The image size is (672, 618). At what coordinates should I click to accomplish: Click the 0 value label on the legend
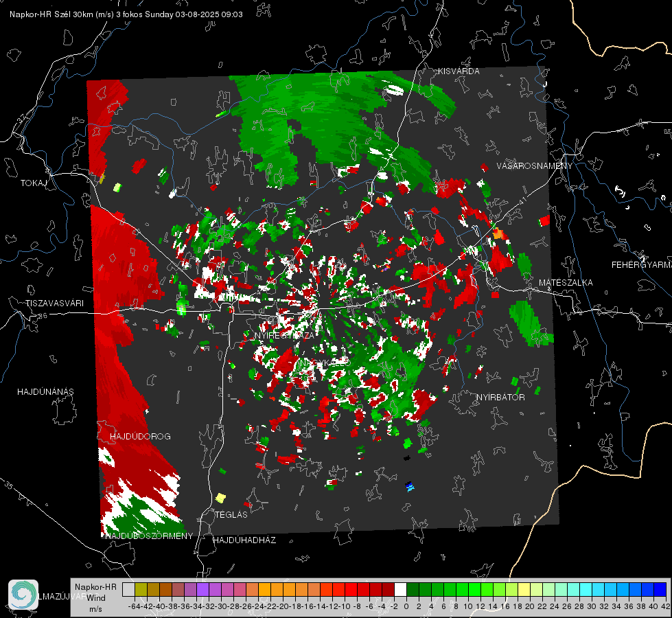[406, 606]
